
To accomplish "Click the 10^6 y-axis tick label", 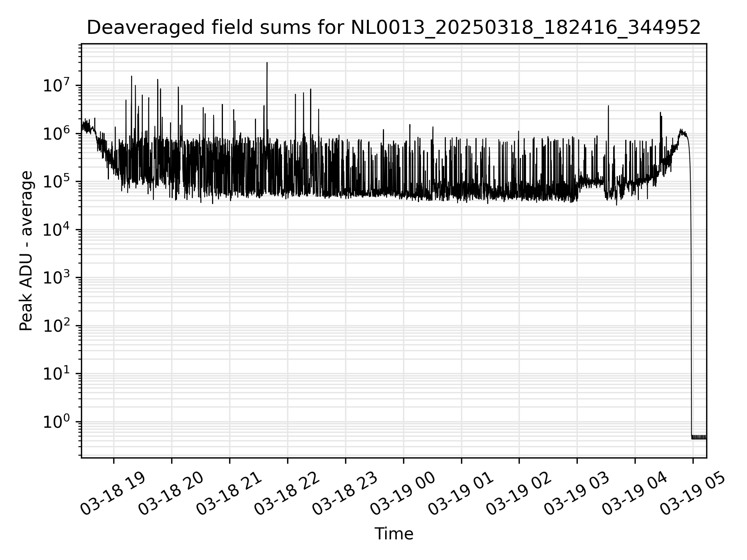I will point(56,133).
